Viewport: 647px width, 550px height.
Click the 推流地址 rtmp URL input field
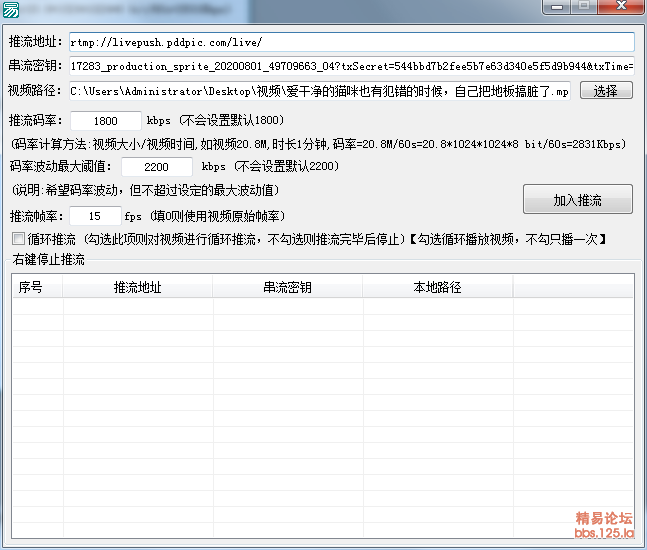[350, 43]
